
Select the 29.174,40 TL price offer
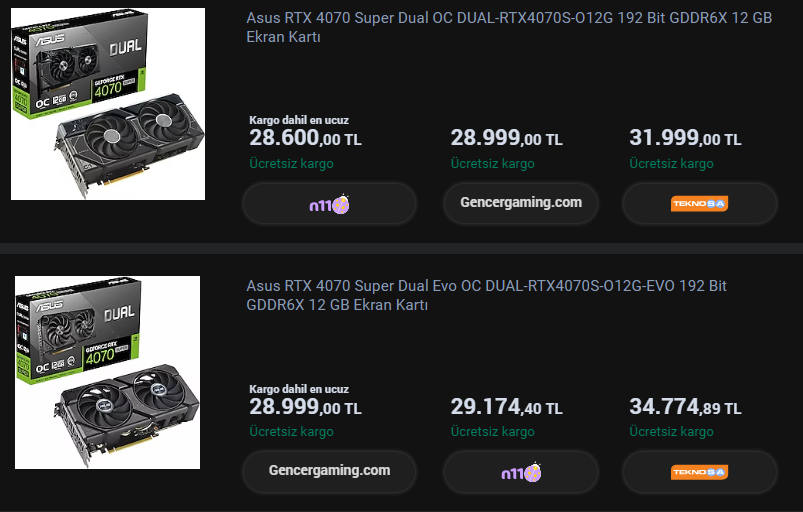(x=506, y=407)
